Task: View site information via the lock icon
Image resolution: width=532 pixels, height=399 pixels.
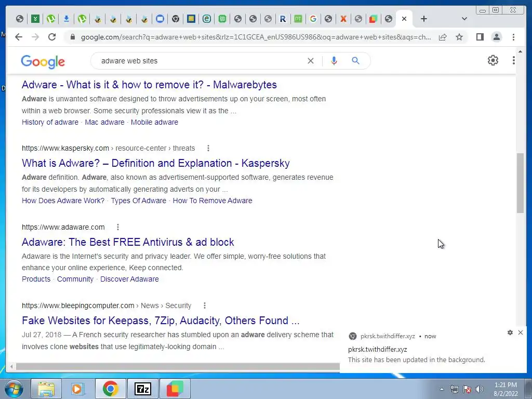Action: (x=72, y=37)
